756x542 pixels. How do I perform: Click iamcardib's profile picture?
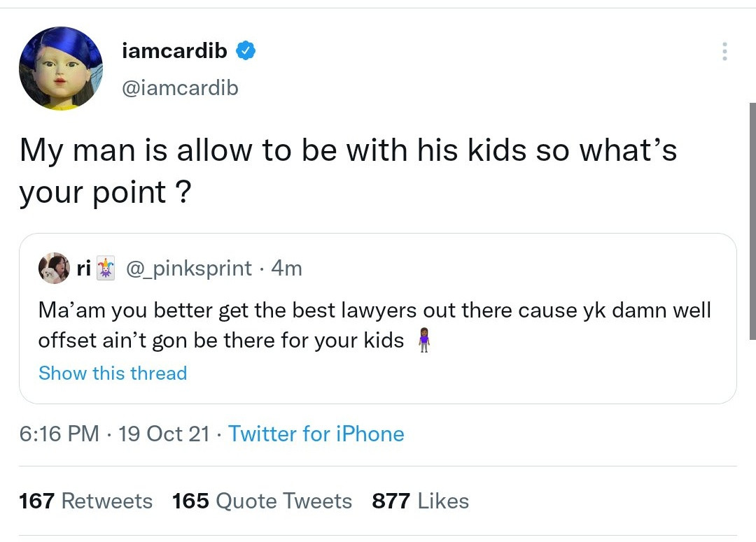(61, 68)
